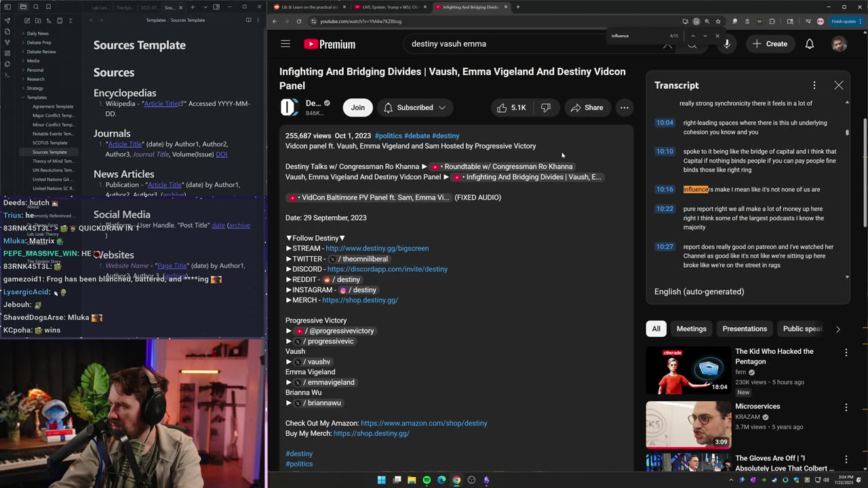Image resolution: width=868 pixels, height=488 pixels.
Task: Expand Debate Review folder
Action: coord(41,52)
